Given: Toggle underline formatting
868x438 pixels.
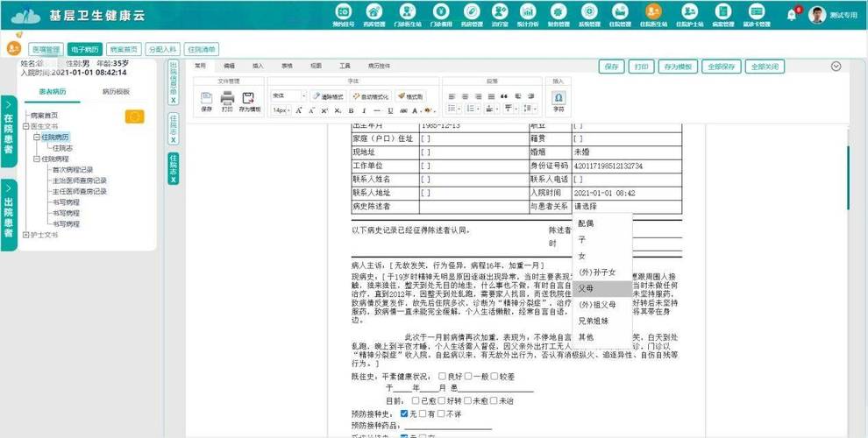Looking at the screenshot, I should (390, 110).
